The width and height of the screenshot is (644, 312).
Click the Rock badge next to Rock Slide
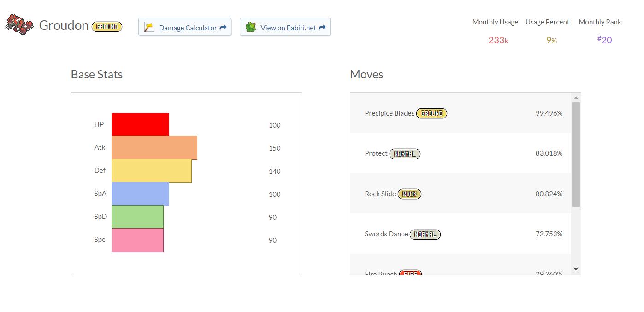click(409, 194)
